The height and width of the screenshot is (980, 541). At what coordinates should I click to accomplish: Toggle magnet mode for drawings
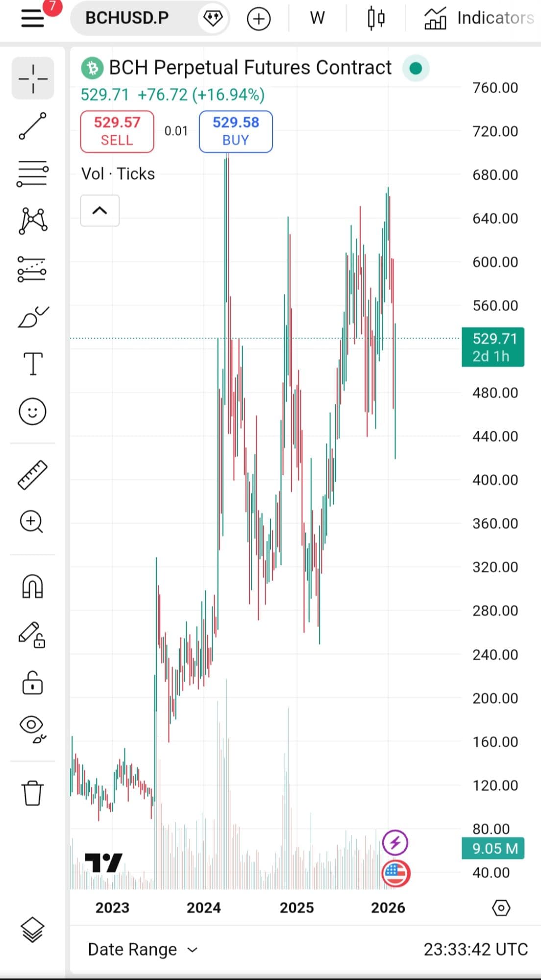[x=33, y=586]
